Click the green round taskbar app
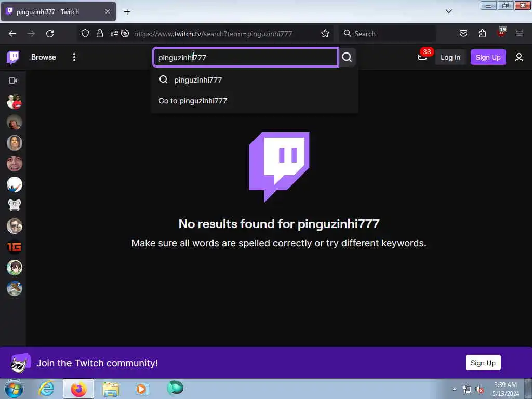The image size is (532, 399). point(175,388)
